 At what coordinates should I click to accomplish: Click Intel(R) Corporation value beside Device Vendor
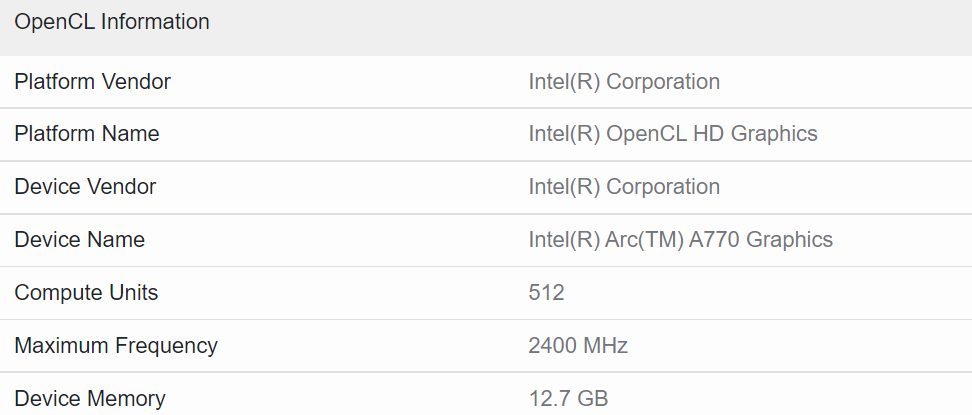pyautogui.click(x=624, y=187)
